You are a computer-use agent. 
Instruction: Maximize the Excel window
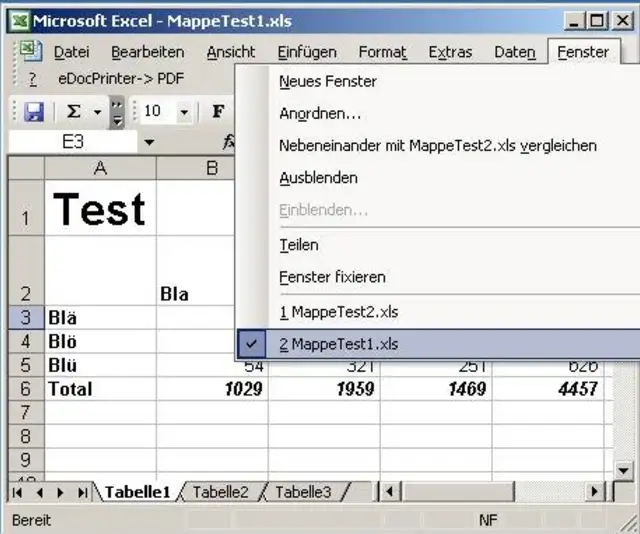[597, 21]
